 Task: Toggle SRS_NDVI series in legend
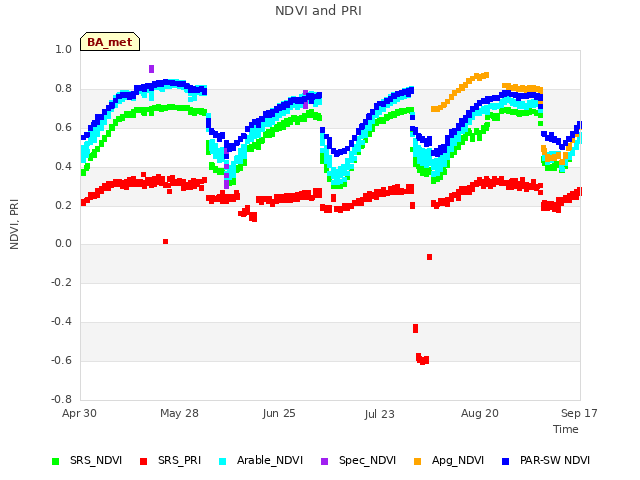[87, 460]
